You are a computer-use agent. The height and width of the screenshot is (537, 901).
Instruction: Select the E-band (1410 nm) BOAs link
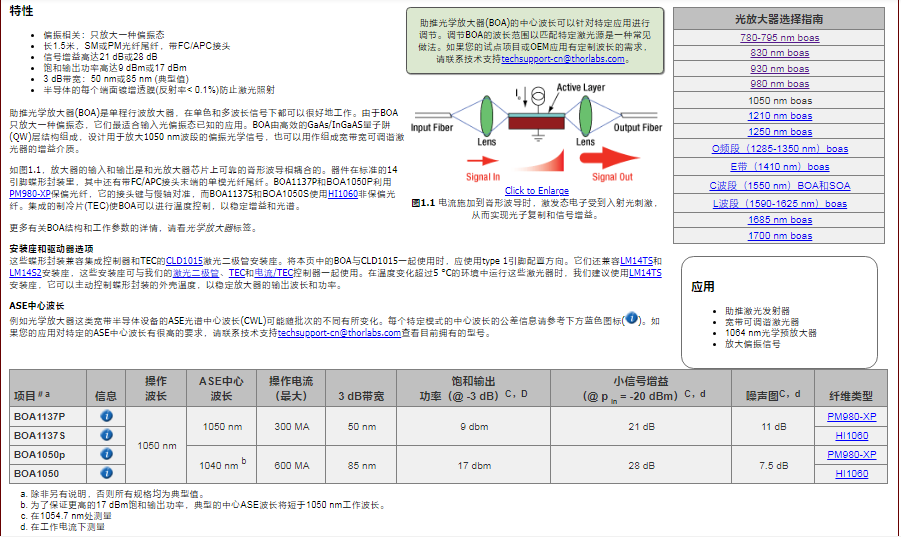coord(779,167)
